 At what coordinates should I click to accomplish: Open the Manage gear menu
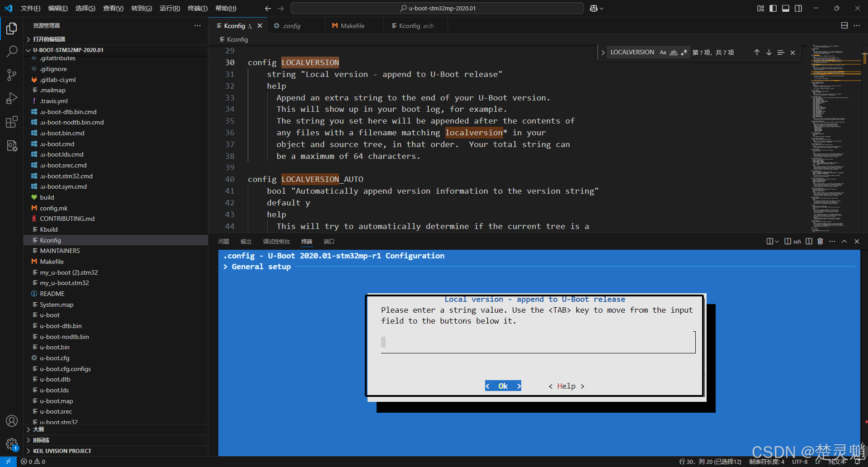12,444
